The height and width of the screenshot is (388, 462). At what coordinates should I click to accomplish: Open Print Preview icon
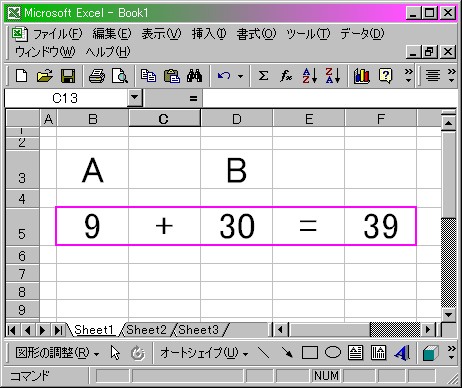(x=120, y=76)
